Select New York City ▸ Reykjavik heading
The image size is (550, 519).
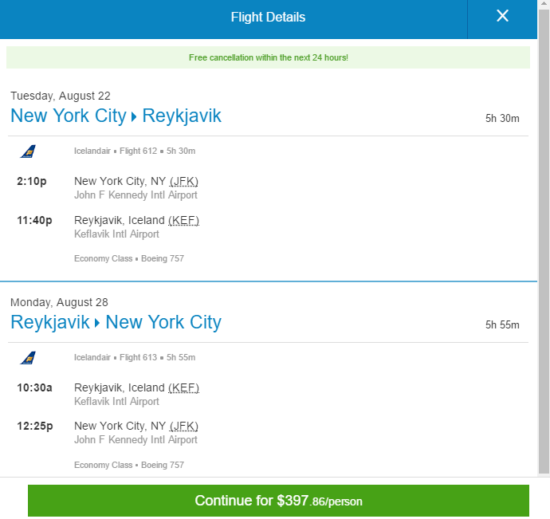pyautogui.click(x=116, y=116)
